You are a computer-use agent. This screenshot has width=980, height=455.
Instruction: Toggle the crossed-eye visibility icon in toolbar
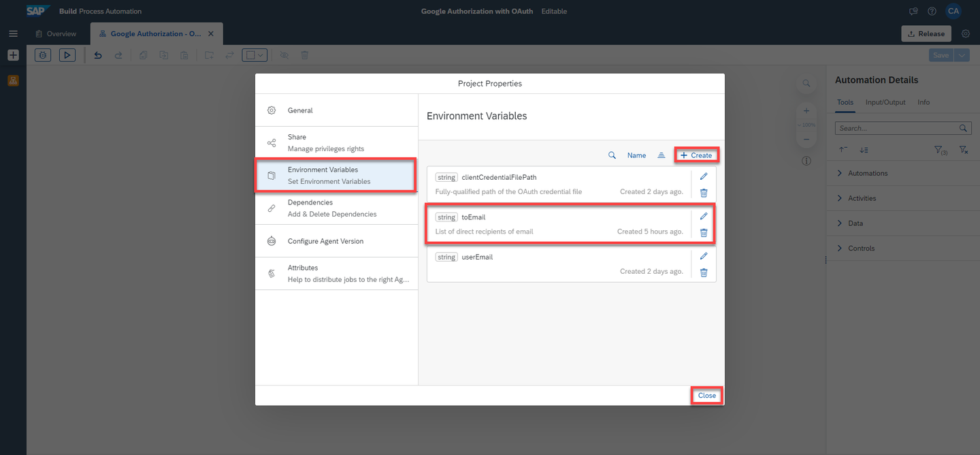click(284, 55)
